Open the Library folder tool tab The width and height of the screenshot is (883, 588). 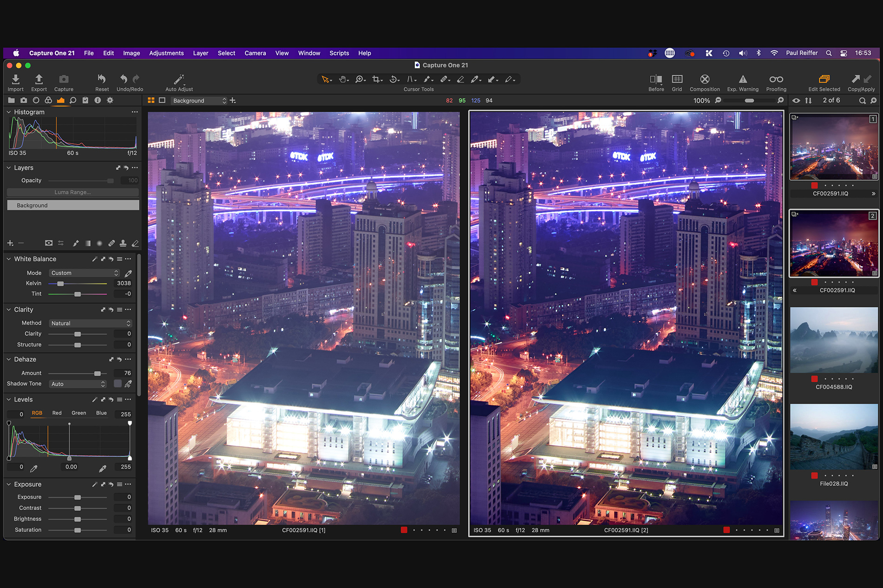click(11, 100)
